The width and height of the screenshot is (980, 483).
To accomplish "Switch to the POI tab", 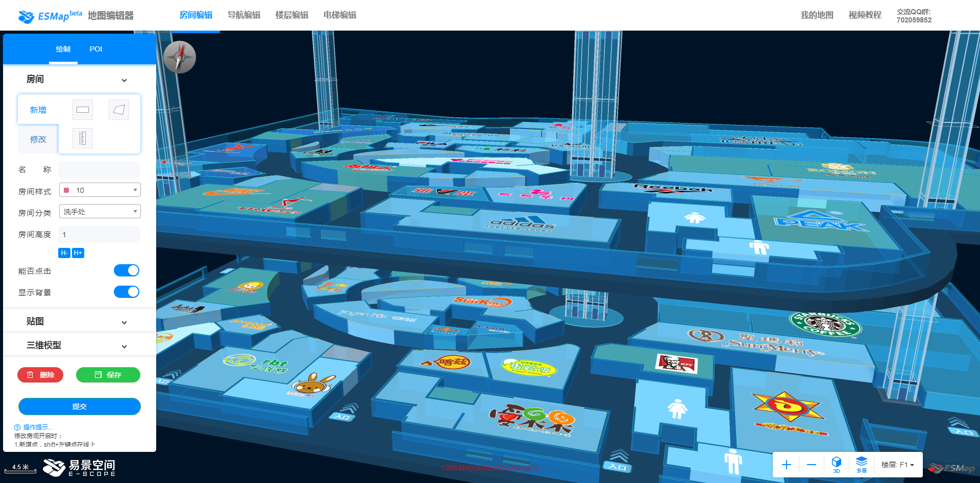I will pyautogui.click(x=96, y=49).
